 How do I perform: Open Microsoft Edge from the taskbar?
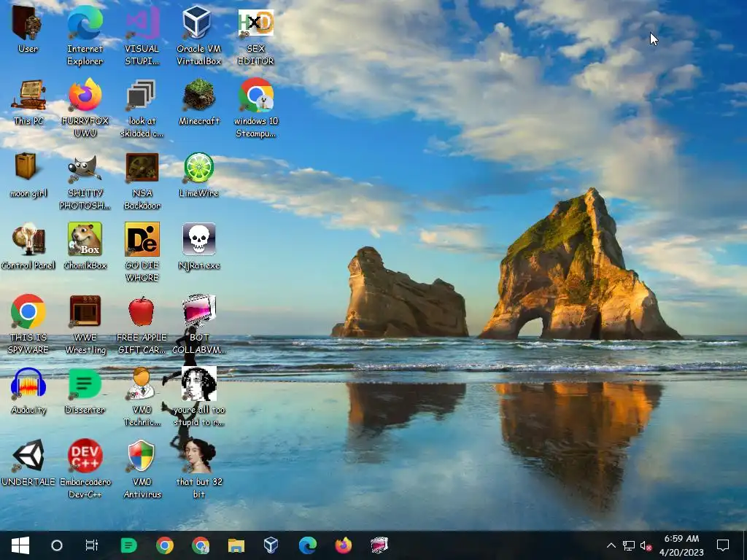coord(308,545)
